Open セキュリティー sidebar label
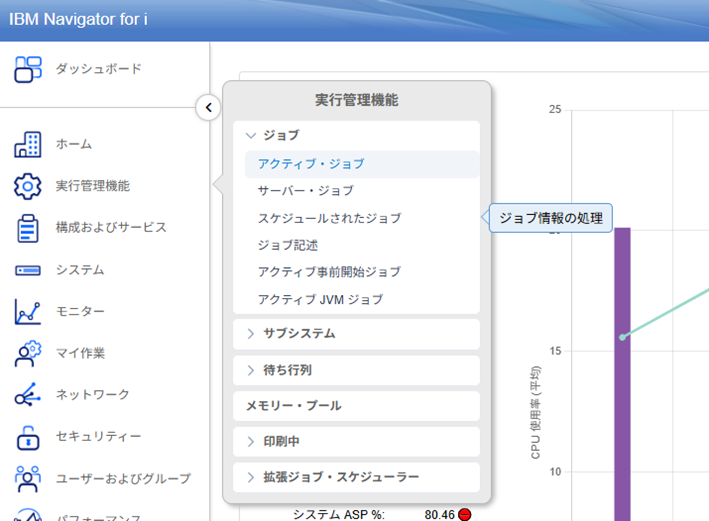 tap(99, 436)
